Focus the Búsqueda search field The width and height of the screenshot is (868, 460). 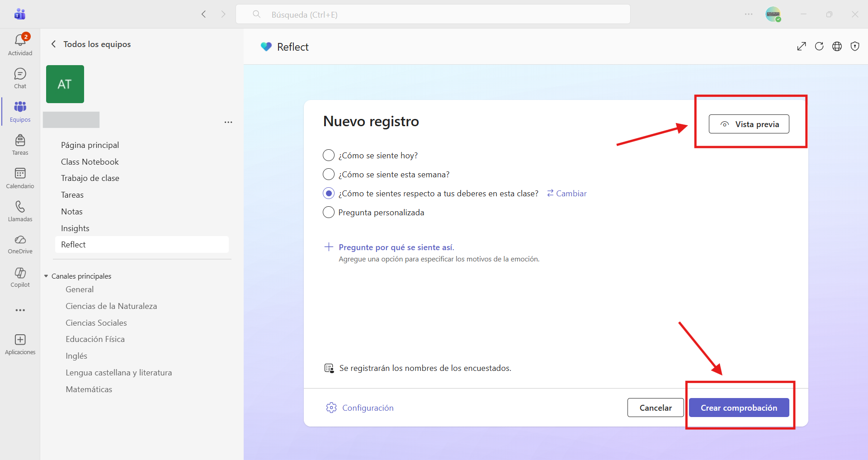coord(433,14)
